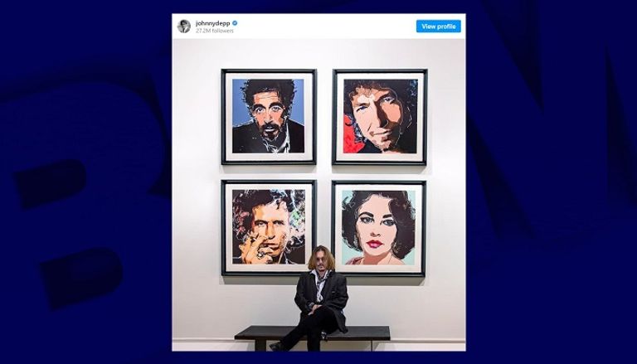Screen dimensions: 637x364
Task: Click the red lips in the woman's portrait
Action: [x=375, y=244]
